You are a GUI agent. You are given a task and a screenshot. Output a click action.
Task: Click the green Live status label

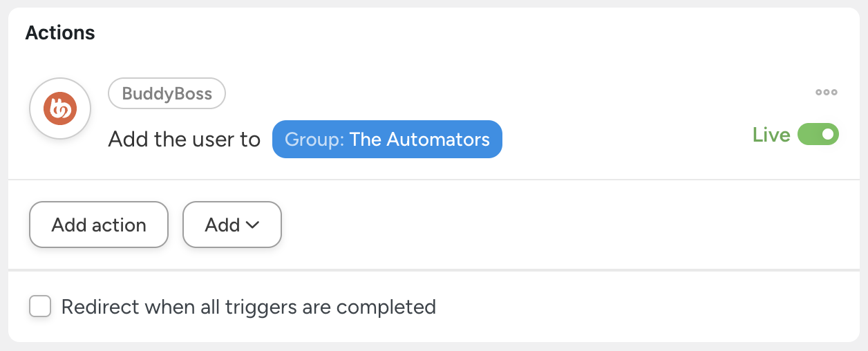(771, 135)
